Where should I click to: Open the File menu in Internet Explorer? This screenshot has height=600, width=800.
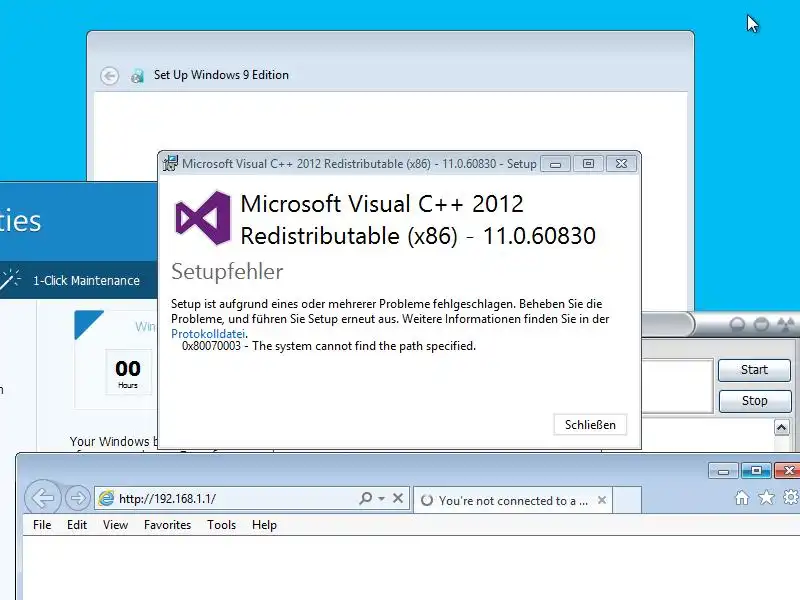tap(42, 525)
